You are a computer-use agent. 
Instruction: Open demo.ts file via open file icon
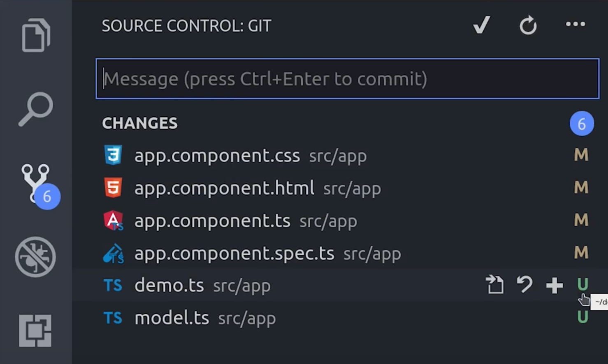(x=495, y=285)
